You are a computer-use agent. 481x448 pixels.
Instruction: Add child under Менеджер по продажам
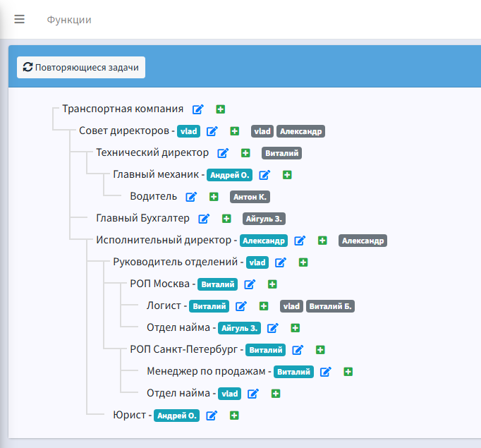348,372
